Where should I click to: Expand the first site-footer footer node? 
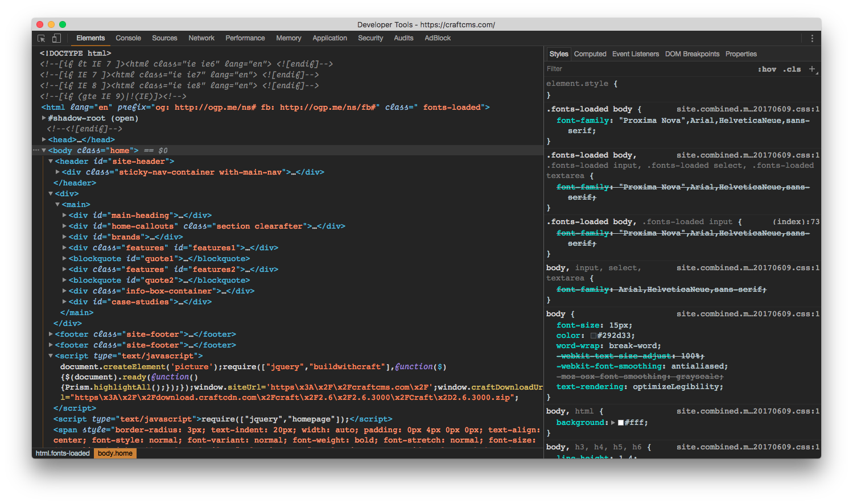(51, 334)
